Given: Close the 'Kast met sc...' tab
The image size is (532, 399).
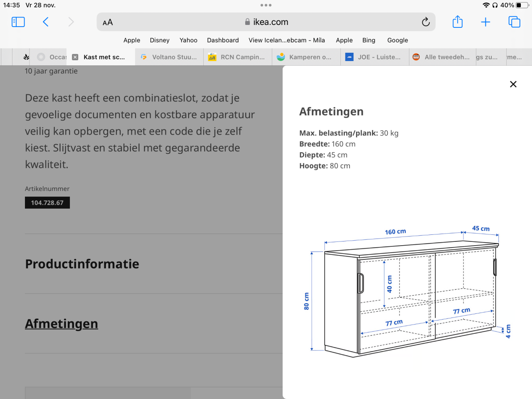Looking at the screenshot, I should coord(75,57).
